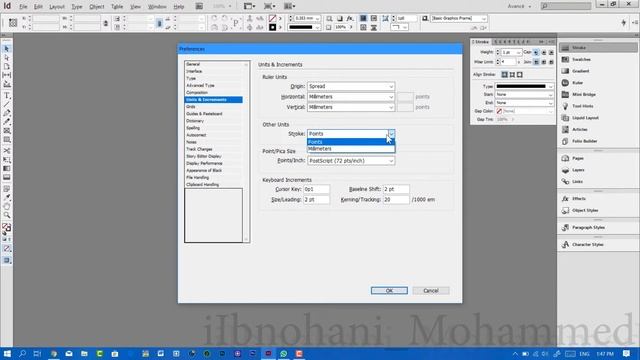This screenshot has height=360, width=640.
Task: Click the reference point locator icon
Action: click(13, 23)
